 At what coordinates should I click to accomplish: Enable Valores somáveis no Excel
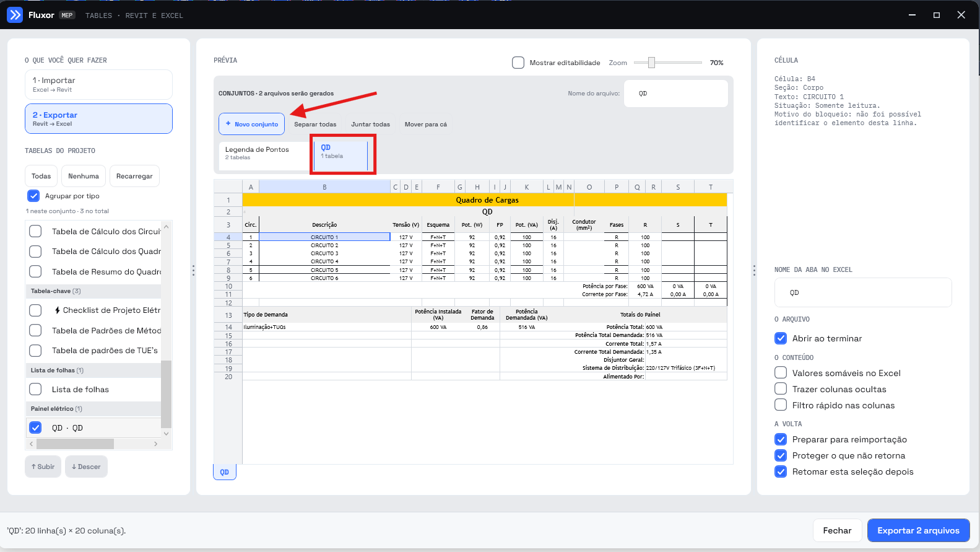coord(781,373)
